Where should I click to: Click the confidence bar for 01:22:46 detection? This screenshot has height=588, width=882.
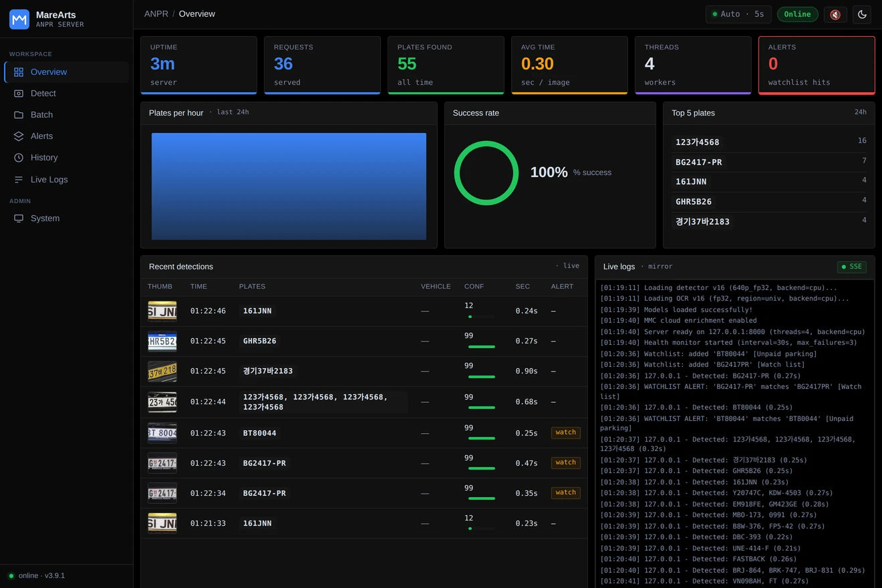[481, 316]
